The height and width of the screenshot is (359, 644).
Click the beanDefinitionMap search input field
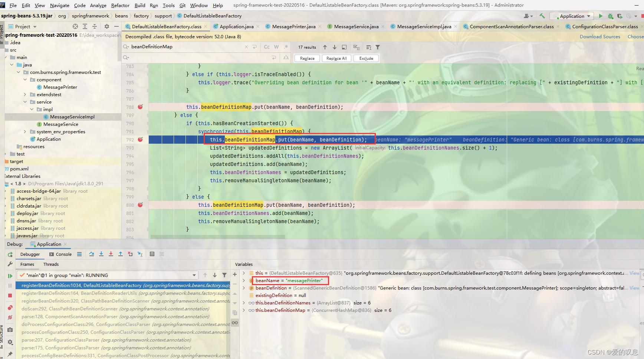tap(185, 47)
